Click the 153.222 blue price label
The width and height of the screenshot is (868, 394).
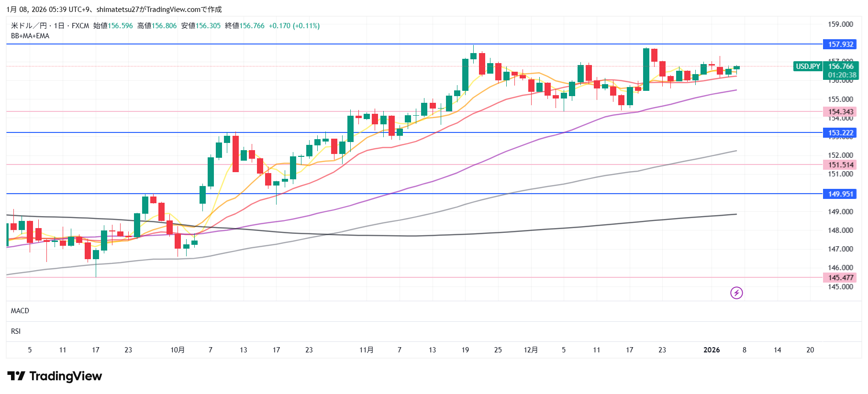[x=840, y=133]
